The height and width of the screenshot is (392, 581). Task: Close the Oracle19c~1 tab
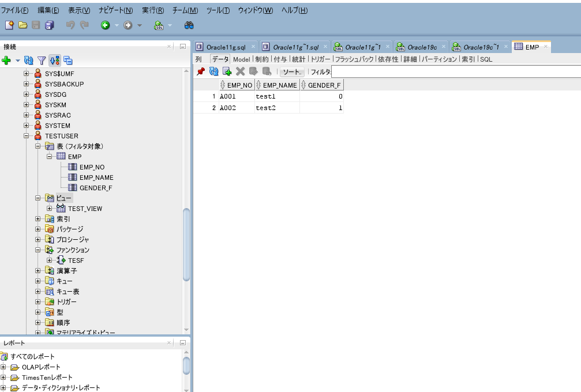(x=505, y=47)
